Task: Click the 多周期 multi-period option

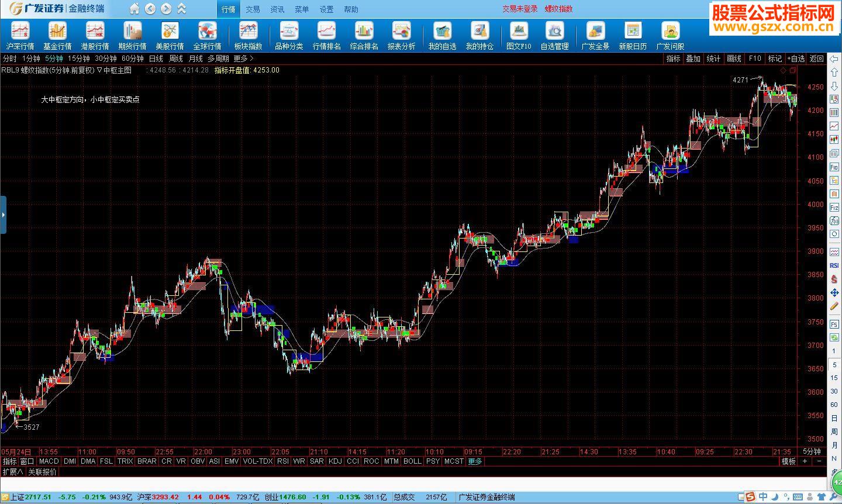Action: (x=218, y=58)
